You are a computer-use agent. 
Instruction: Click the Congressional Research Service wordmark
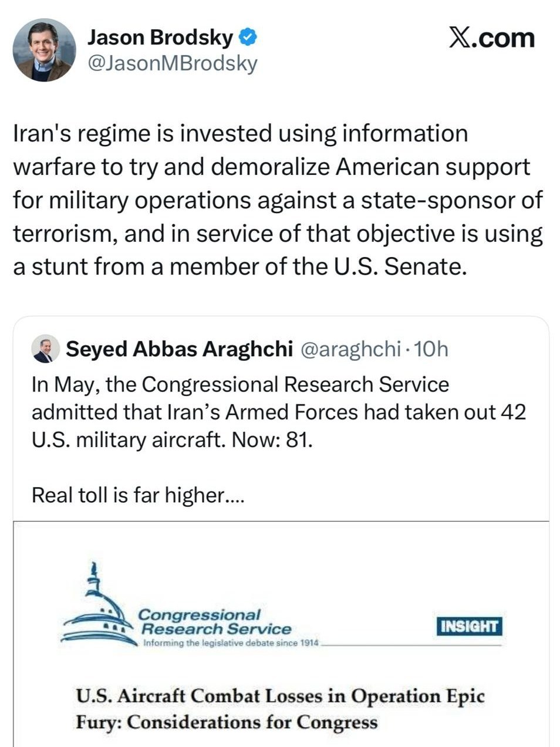[214, 622]
